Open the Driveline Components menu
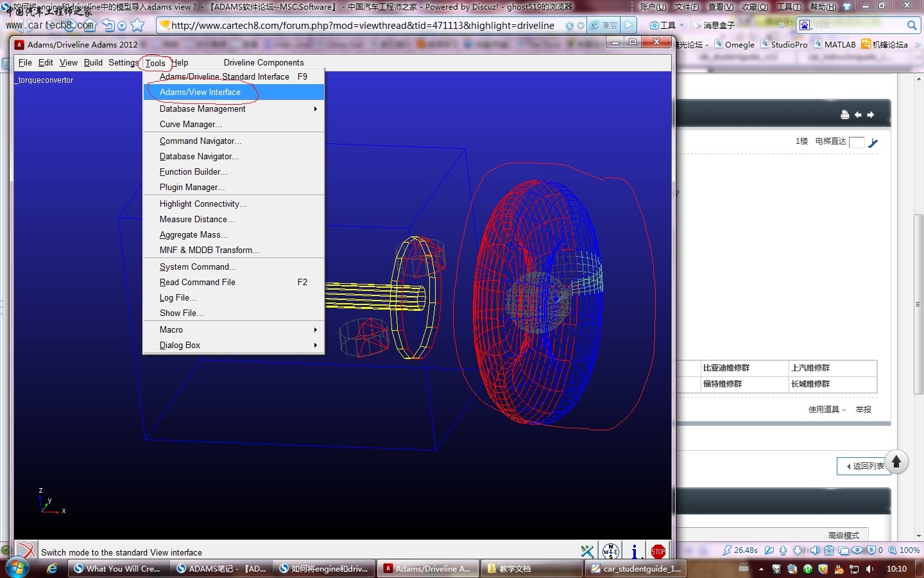The width and height of the screenshot is (924, 578). [264, 63]
